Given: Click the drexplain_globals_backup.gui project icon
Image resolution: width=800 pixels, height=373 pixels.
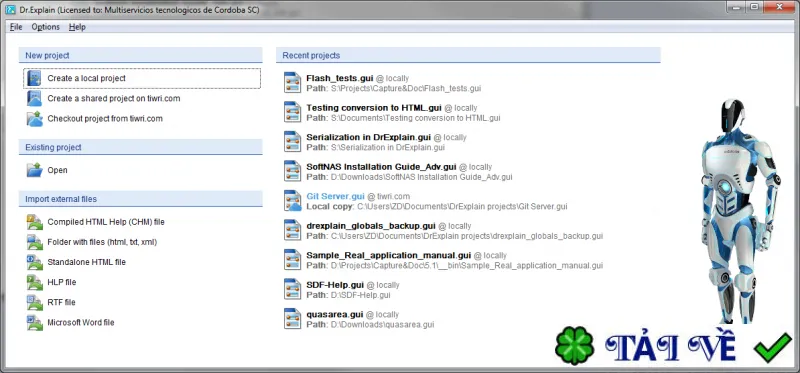Looking at the screenshot, I should (x=293, y=230).
